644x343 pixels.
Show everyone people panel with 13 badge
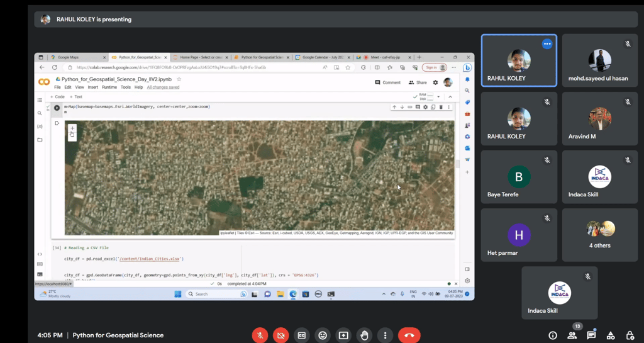[572, 335]
